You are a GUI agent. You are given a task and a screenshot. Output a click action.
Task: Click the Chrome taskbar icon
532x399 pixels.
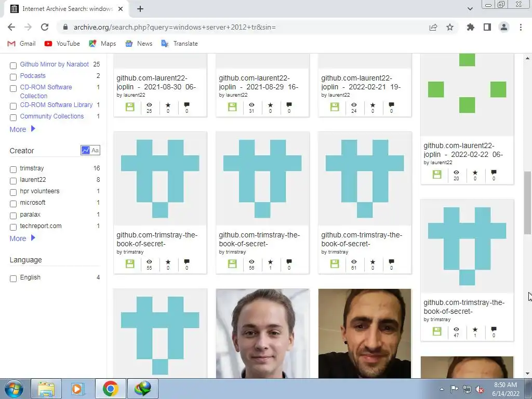[110, 389]
